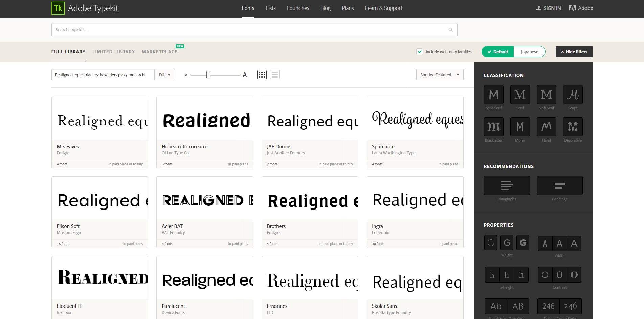Click the Adobe logo icon

pyautogui.click(x=572, y=8)
